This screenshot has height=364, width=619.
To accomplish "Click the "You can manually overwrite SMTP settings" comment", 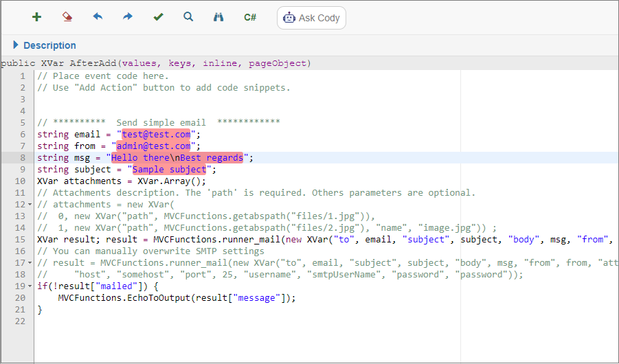I will (151, 251).
